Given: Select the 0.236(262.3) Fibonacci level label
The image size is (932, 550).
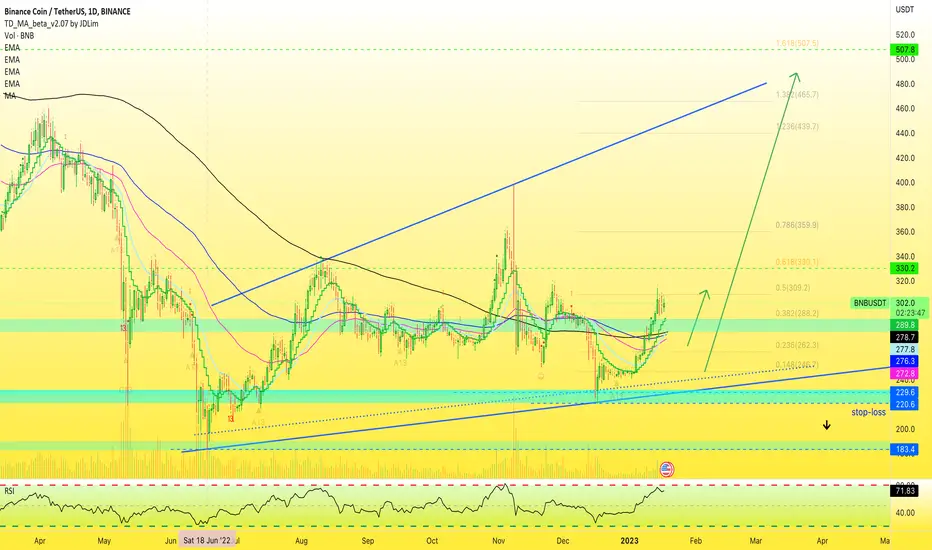Looking at the screenshot, I should 797,345.
